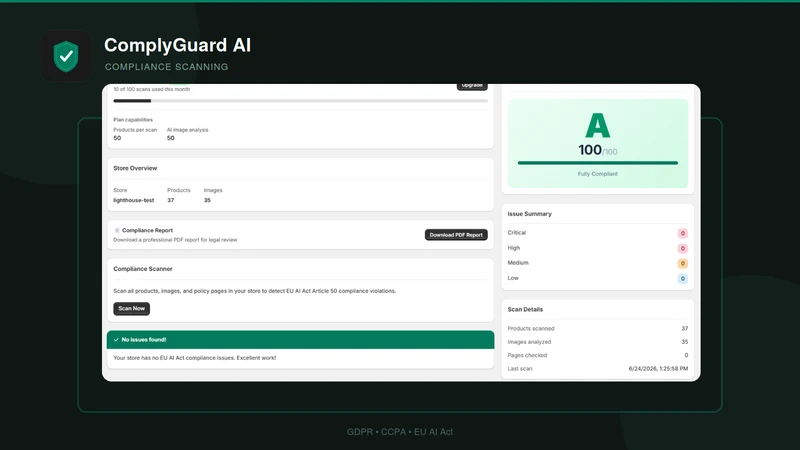Click the Medium issues count badge

point(683,263)
